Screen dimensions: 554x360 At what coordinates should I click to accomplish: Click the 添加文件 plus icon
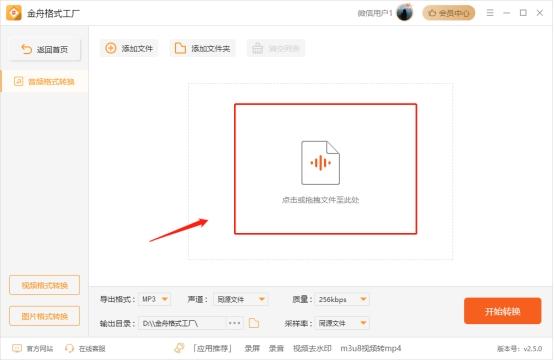[x=111, y=48]
